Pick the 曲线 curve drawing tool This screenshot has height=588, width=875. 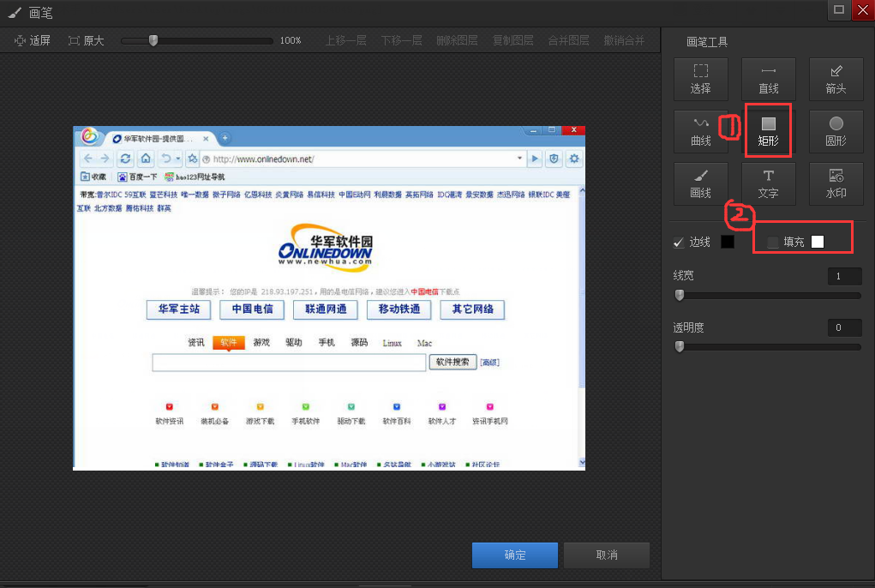700,130
